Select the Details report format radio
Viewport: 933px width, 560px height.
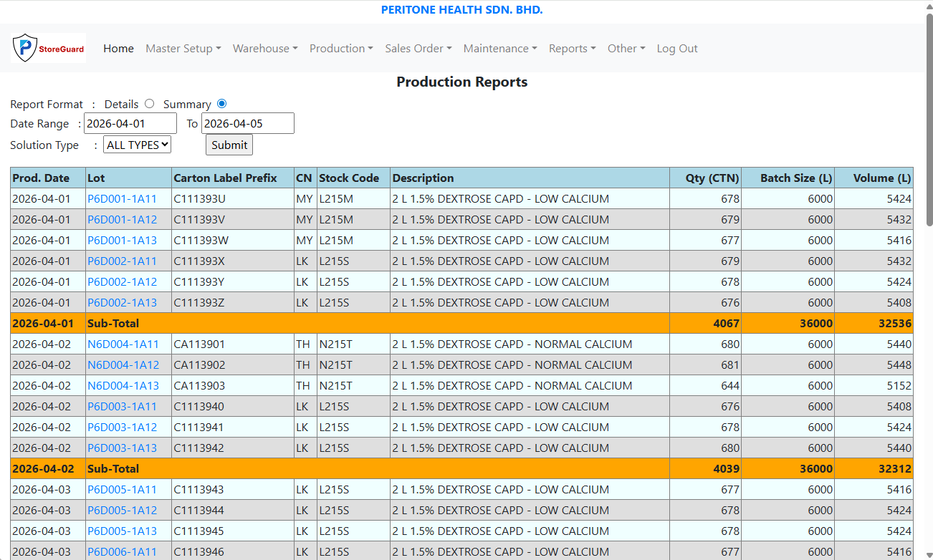149,104
